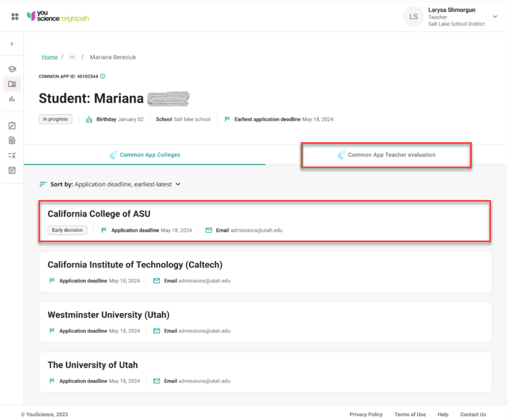The width and height of the screenshot is (510, 420).
Task: Expand the Larysa Shmorgun account menu
Action: coord(494,17)
